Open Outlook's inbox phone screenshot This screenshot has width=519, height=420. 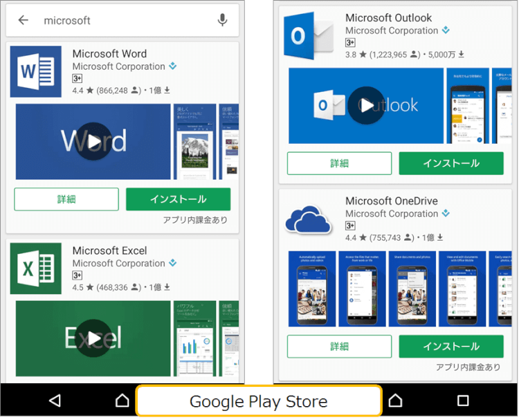[468, 106]
